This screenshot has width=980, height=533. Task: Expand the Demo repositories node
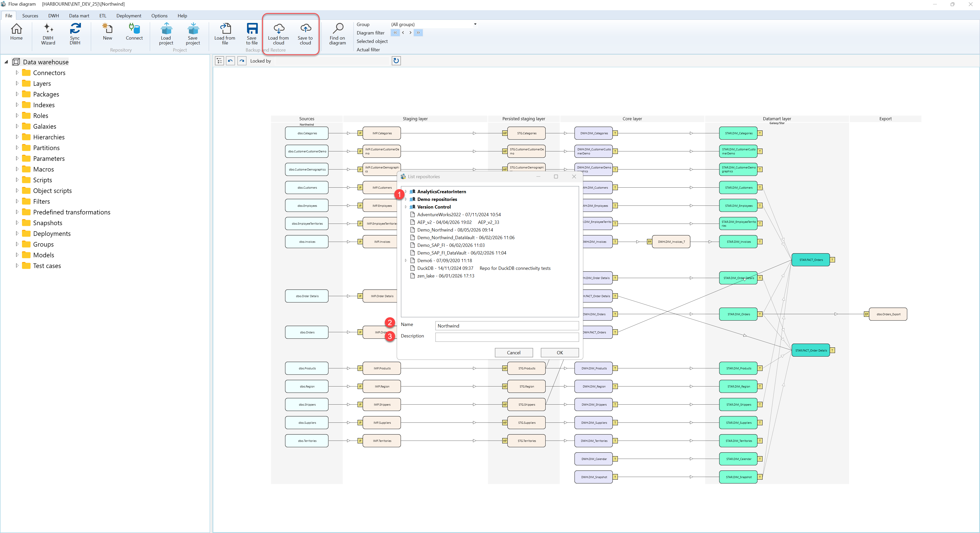(x=406, y=199)
